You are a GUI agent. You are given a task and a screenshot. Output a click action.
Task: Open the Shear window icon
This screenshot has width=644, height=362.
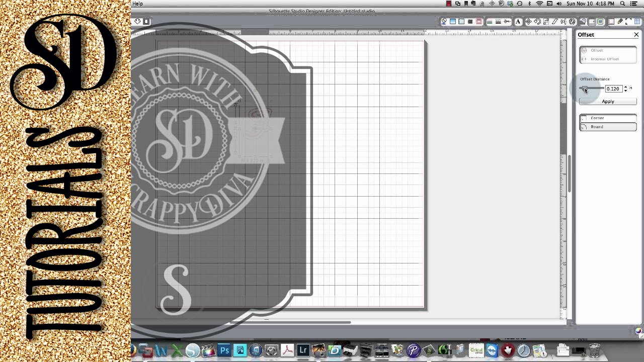tap(555, 22)
